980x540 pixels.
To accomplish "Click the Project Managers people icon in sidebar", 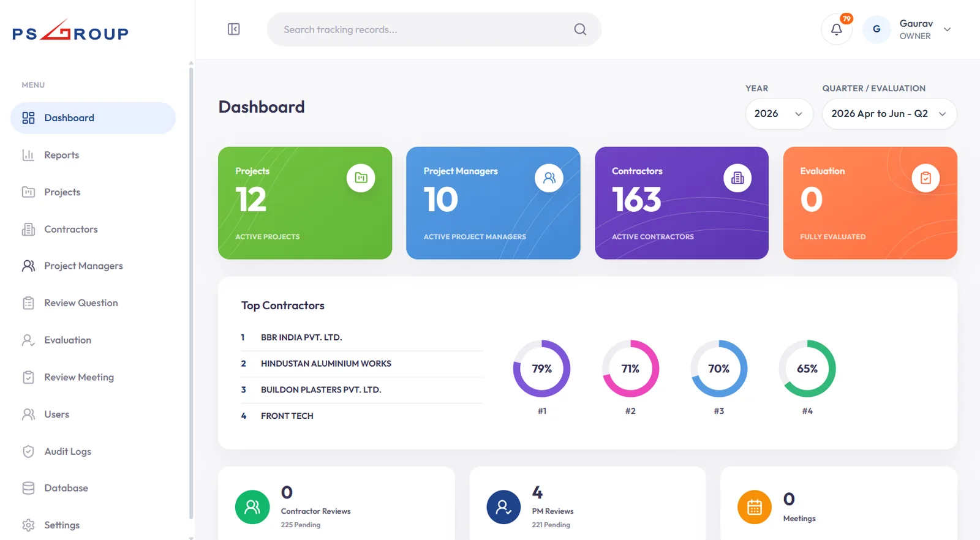I will (x=28, y=266).
